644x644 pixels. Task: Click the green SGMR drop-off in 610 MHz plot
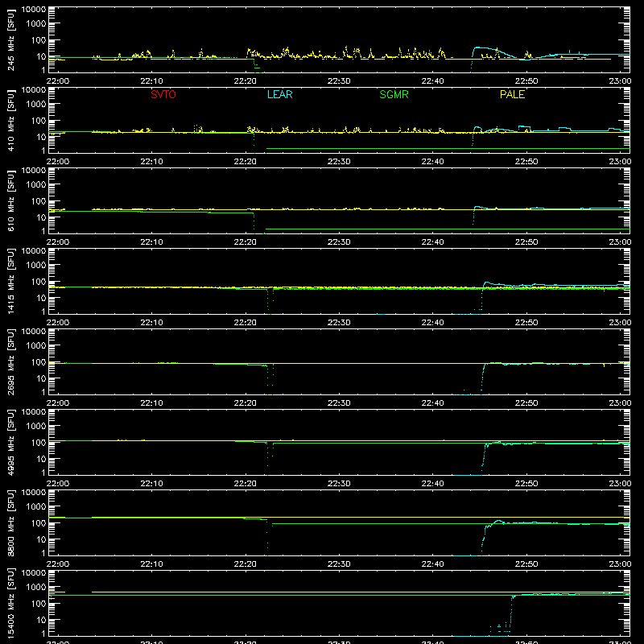[x=254, y=223]
